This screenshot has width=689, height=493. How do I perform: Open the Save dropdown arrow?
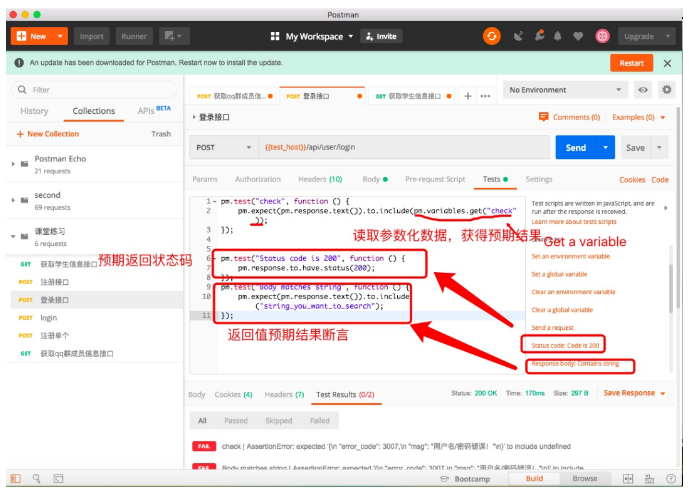[x=659, y=148]
